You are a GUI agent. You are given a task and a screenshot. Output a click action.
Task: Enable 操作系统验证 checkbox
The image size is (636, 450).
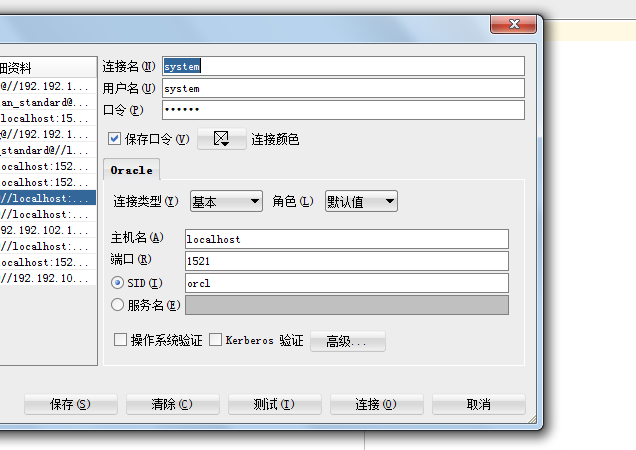(x=120, y=340)
